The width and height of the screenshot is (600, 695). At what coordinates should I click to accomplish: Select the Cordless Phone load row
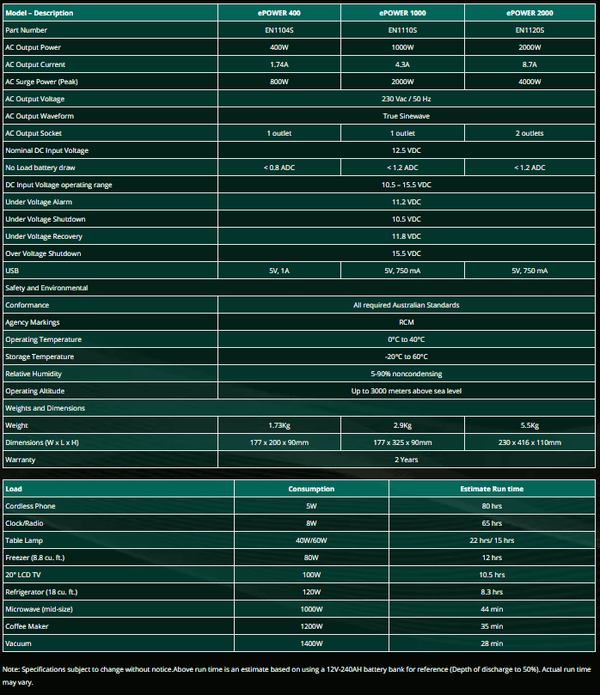coord(30,506)
